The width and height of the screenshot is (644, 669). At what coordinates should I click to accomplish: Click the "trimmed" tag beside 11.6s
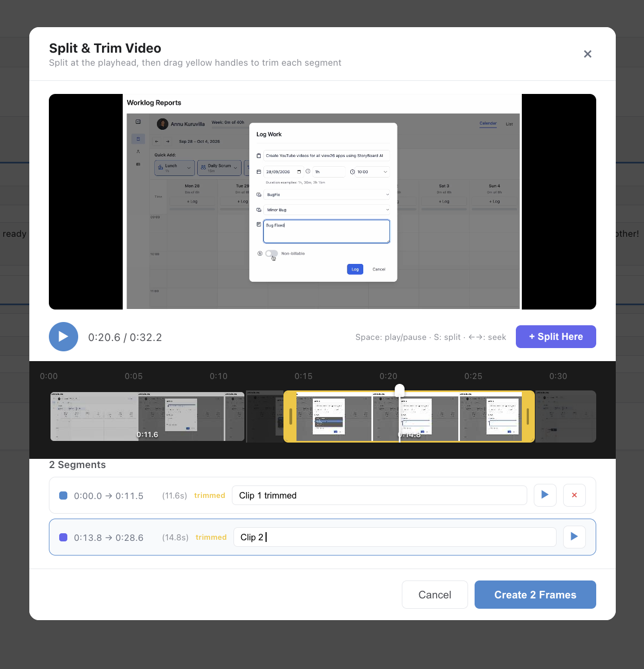[210, 495]
